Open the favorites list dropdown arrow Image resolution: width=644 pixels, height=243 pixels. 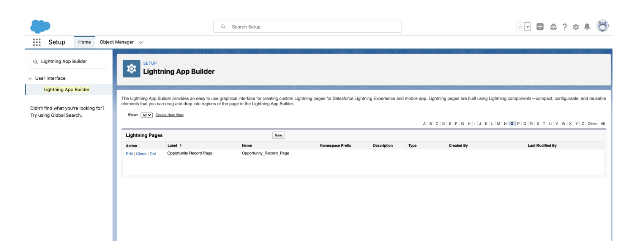point(527,27)
